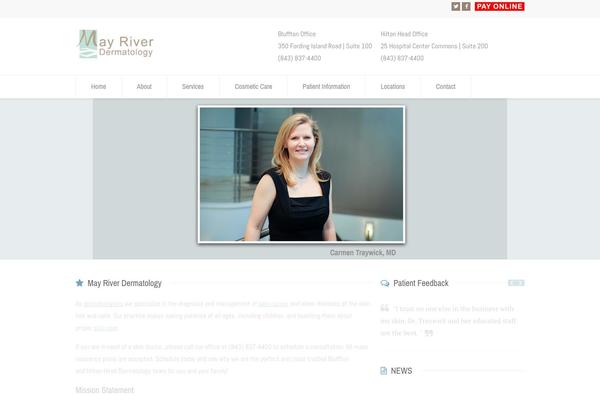
Task: Click the document icon beside NEWS
Action: pyautogui.click(x=383, y=371)
